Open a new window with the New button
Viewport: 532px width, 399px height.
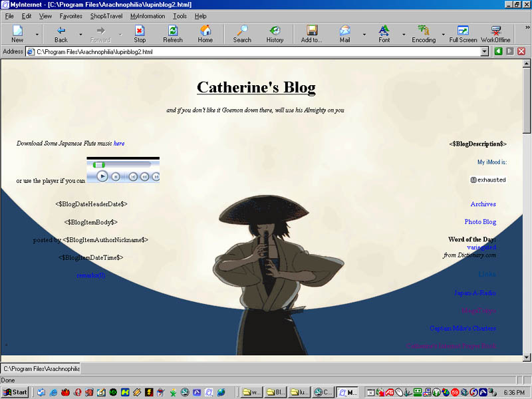[17, 34]
